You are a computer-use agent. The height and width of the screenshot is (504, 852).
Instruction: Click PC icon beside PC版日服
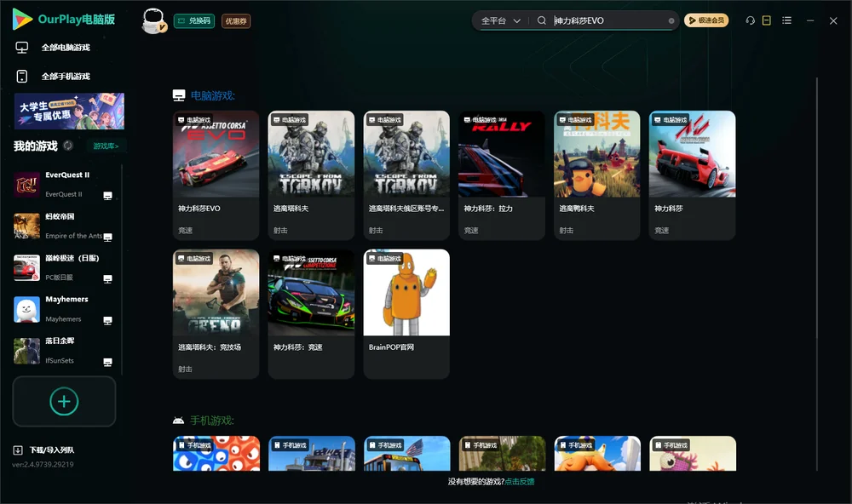[107, 278]
